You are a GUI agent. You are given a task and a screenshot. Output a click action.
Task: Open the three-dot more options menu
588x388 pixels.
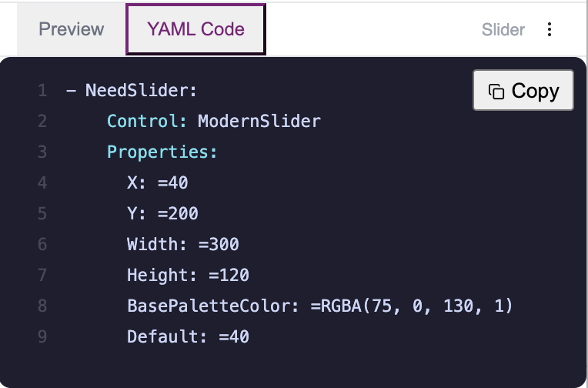550,29
